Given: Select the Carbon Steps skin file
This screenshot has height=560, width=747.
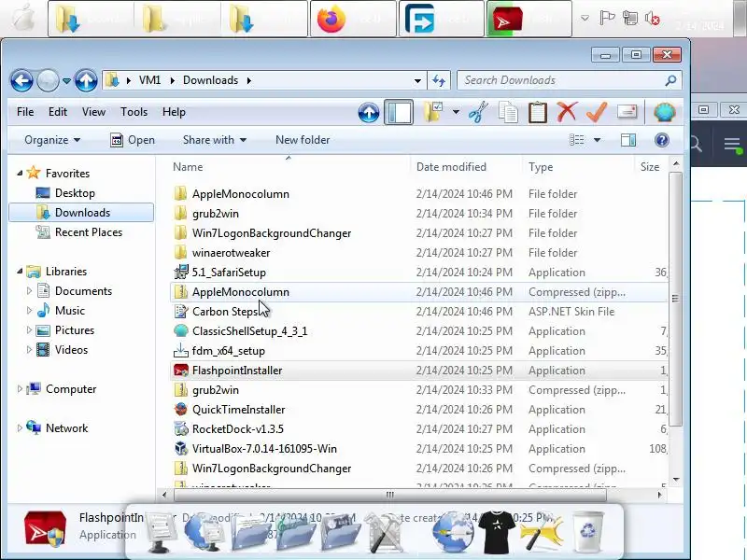Looking at the screenshot, I should [225, 312].
